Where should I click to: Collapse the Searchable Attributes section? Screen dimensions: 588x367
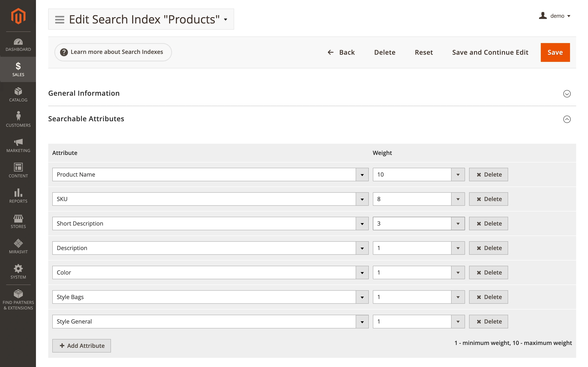tap(567, 119)
